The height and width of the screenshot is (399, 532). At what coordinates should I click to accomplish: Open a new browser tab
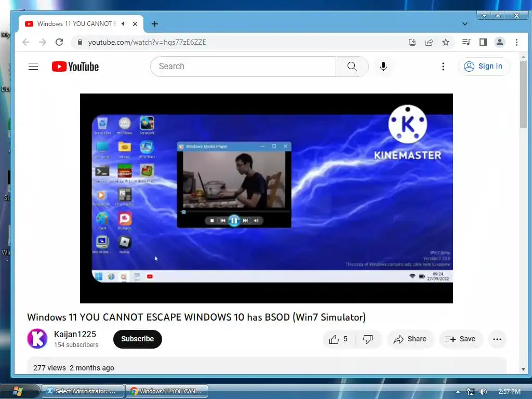pos(155,24)
